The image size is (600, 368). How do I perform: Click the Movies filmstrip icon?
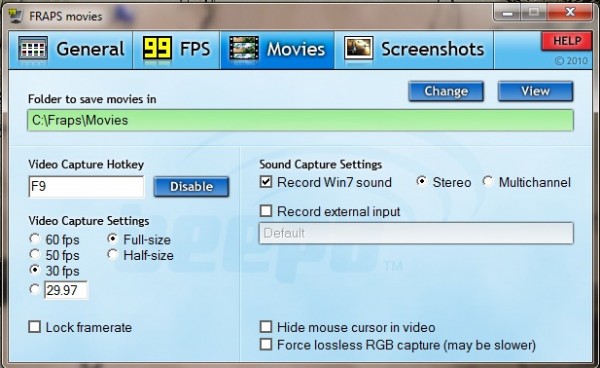(x=244, y=49)
